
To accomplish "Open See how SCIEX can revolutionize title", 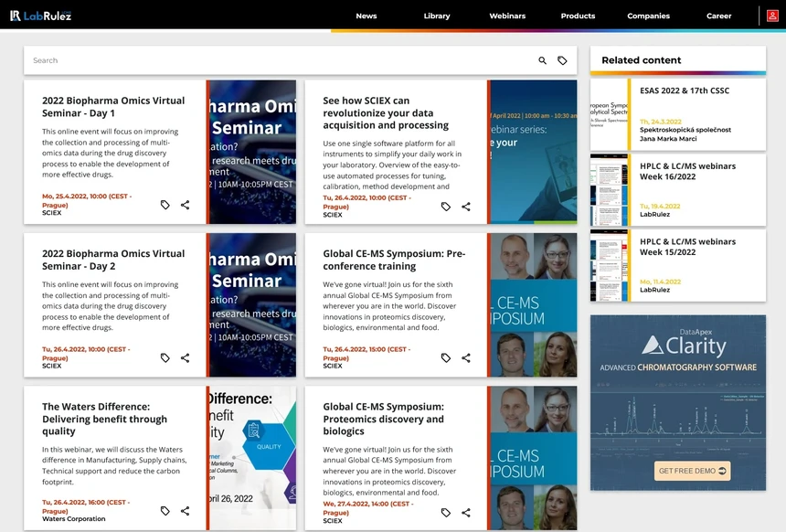I will click(386, 112).
